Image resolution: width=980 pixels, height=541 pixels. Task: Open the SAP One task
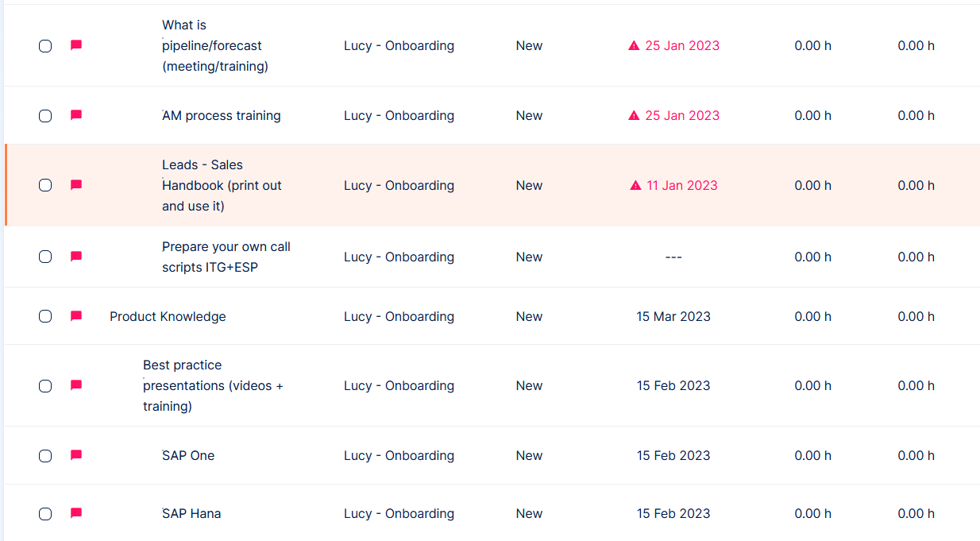[188, 455]
